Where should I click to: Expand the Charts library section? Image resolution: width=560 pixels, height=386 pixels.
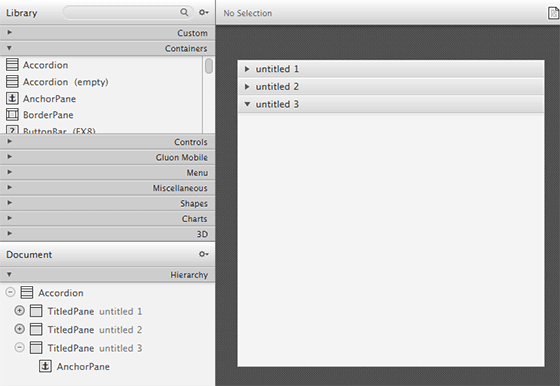click(10, 218)
